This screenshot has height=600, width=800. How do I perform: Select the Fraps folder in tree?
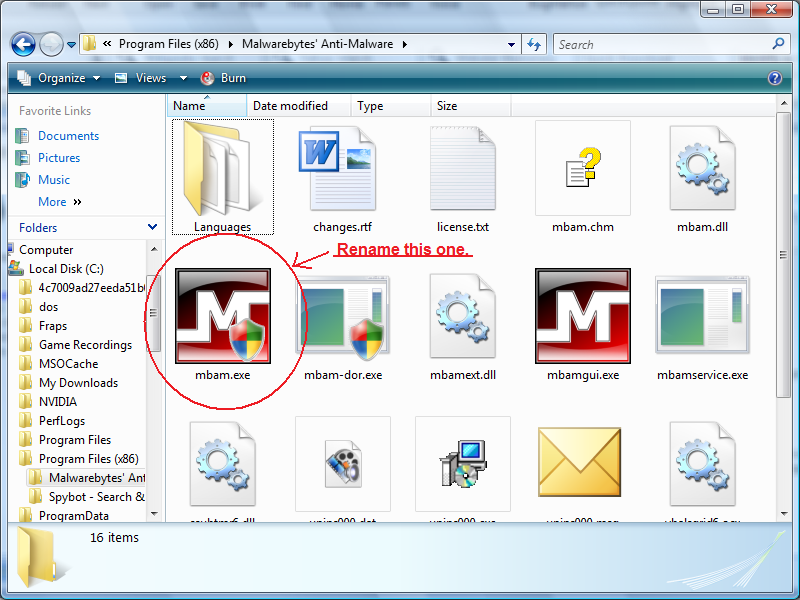[53, 326]
